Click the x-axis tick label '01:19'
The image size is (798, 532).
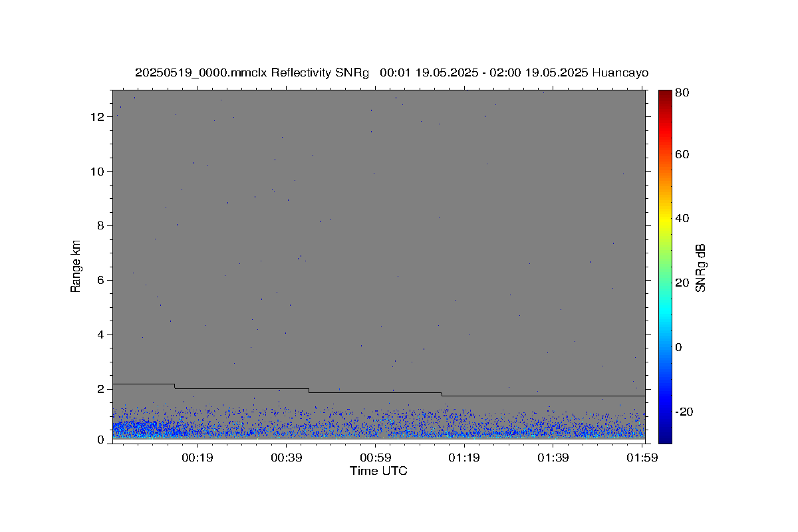point(464,458)
